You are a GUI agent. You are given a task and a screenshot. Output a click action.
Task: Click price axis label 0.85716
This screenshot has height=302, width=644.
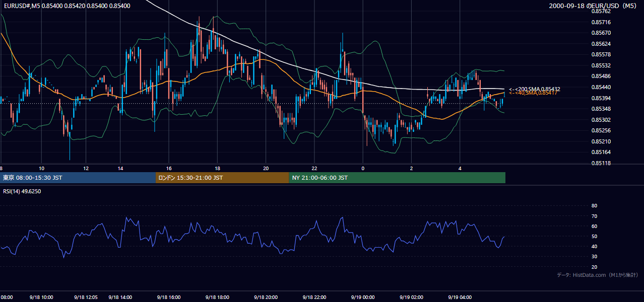(x=601, y=22)
